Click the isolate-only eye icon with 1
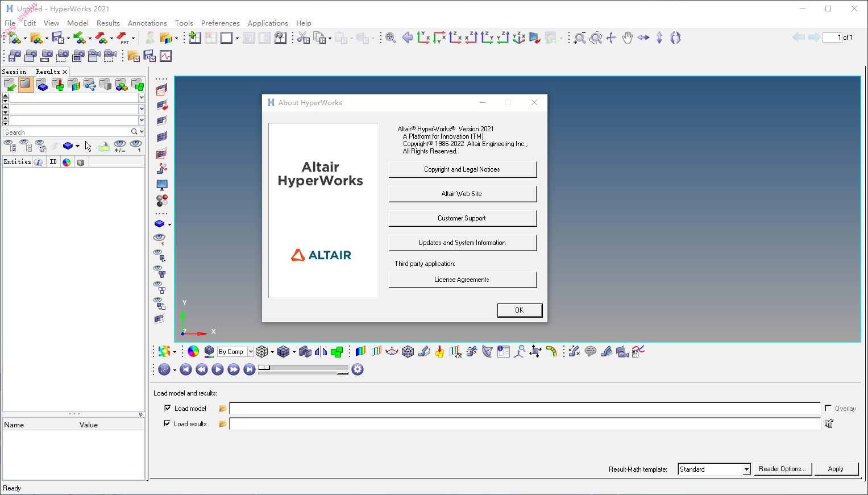The width and height of the screenshot is (868, 495). 136,146
